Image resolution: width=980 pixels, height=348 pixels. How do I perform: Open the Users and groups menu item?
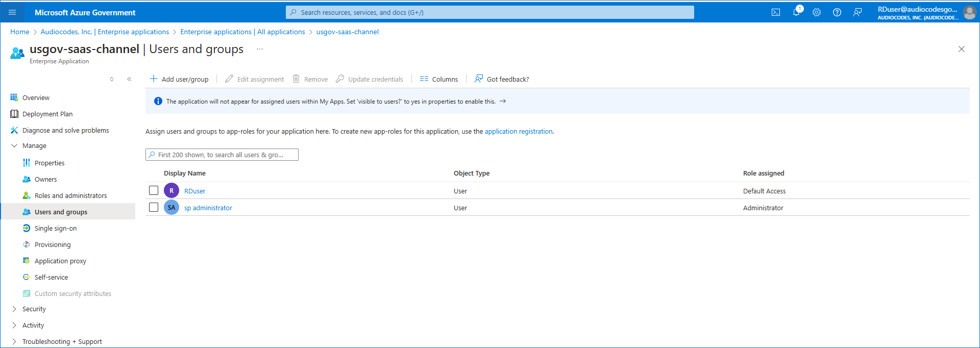point(61,212)
